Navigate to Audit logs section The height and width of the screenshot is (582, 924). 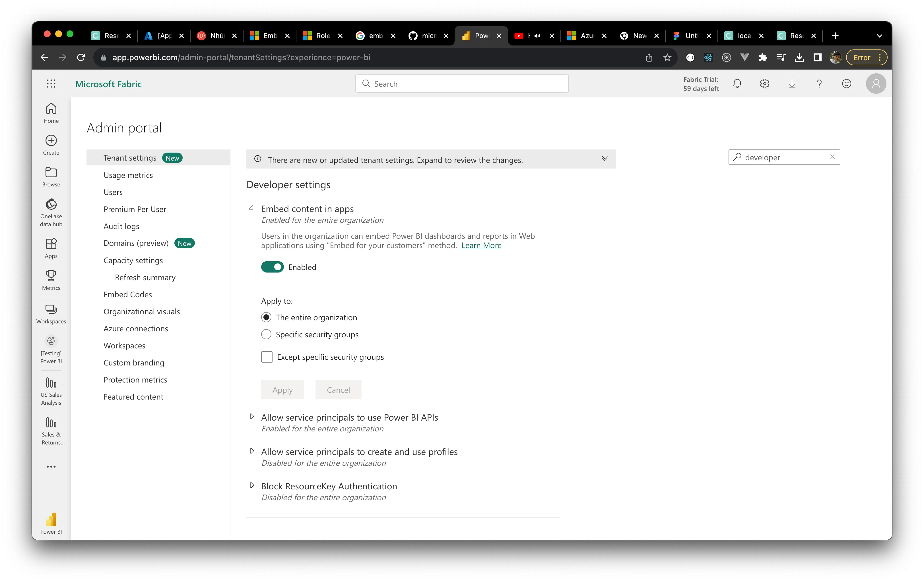[x=121, y=225]
